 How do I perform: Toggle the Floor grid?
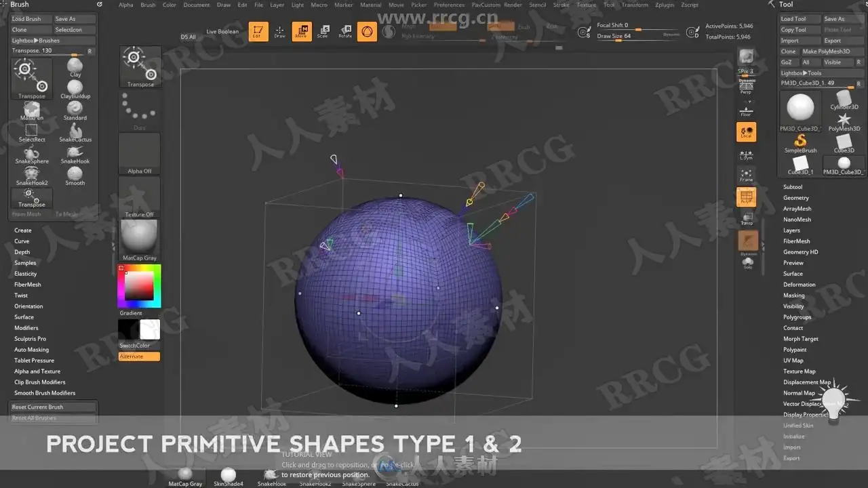747,110
